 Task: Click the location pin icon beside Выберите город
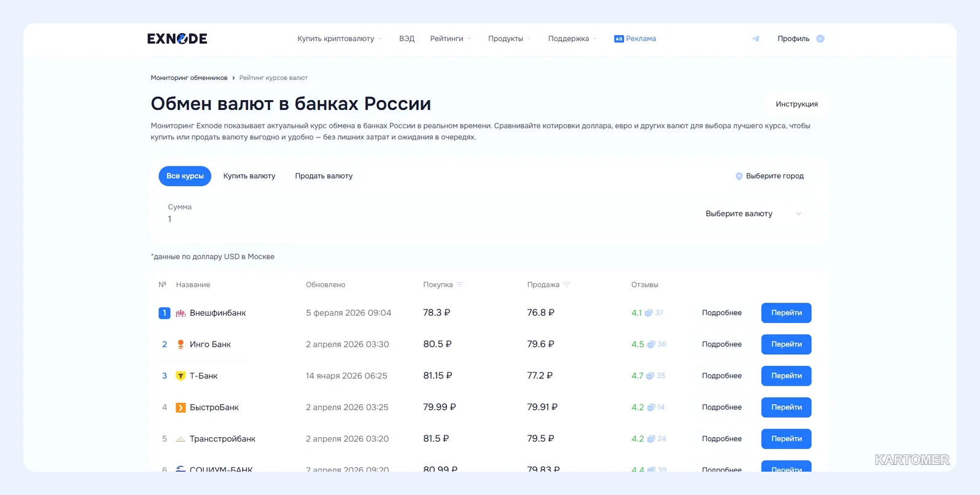[739, 176]
